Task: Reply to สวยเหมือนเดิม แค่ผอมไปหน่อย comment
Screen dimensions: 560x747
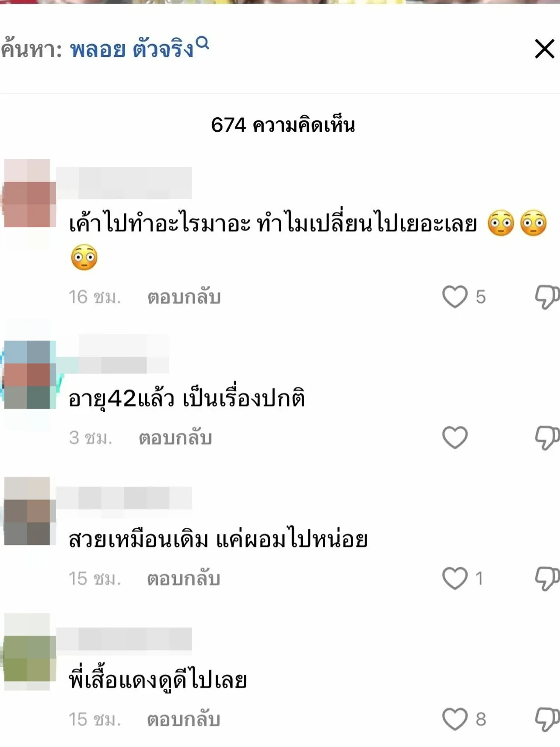Action: click(183, 579)
